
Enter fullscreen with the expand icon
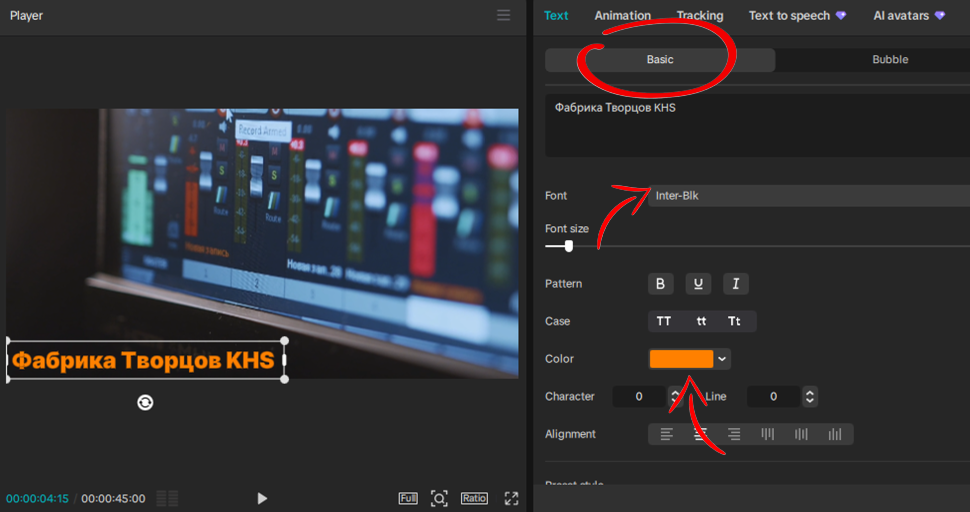512,498
